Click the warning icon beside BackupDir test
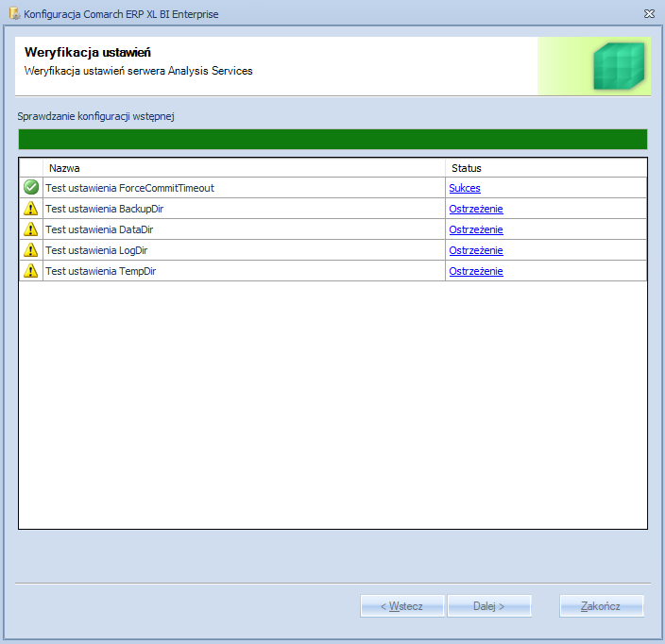 click(x=31, y=208)
